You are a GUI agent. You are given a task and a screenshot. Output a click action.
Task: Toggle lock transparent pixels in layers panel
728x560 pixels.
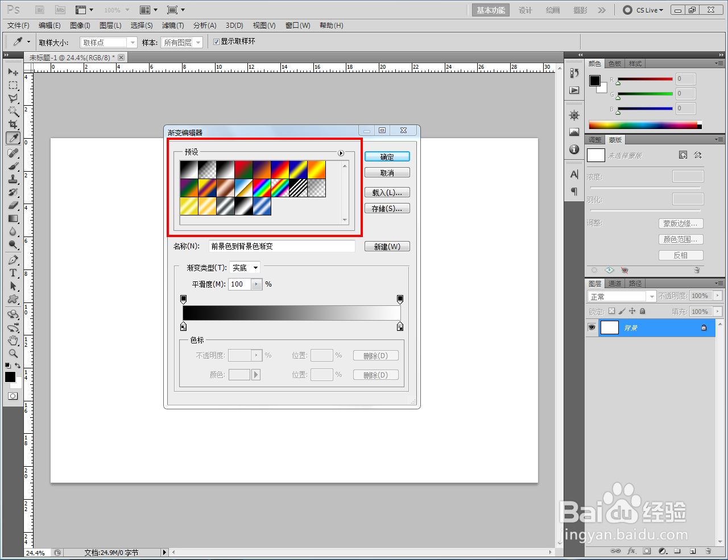(x=611, y=312)
